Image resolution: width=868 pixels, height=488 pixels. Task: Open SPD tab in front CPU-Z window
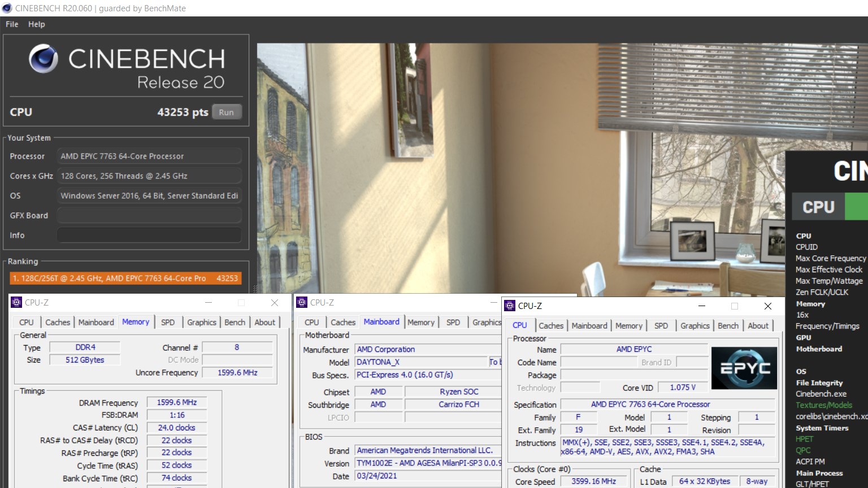point(661,326)
